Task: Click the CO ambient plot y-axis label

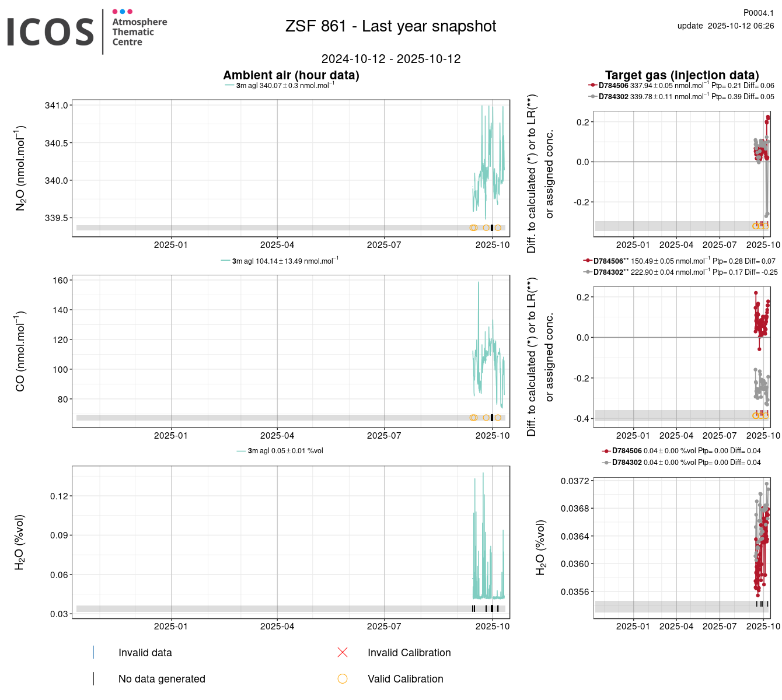Action: click(x=20, y=352)
